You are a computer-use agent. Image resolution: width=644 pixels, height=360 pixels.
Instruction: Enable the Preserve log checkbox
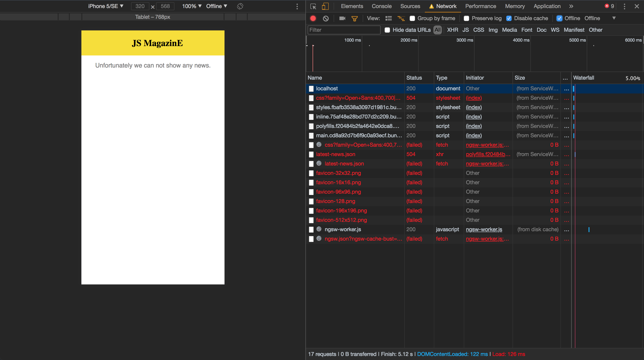point(466,18)
